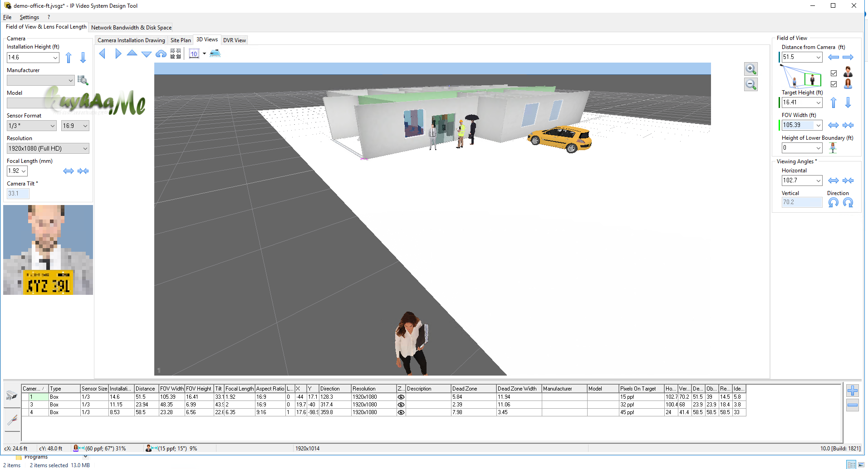
Task: Open the FOV Width 105.39 dropdown
Action: coord(819,125)
